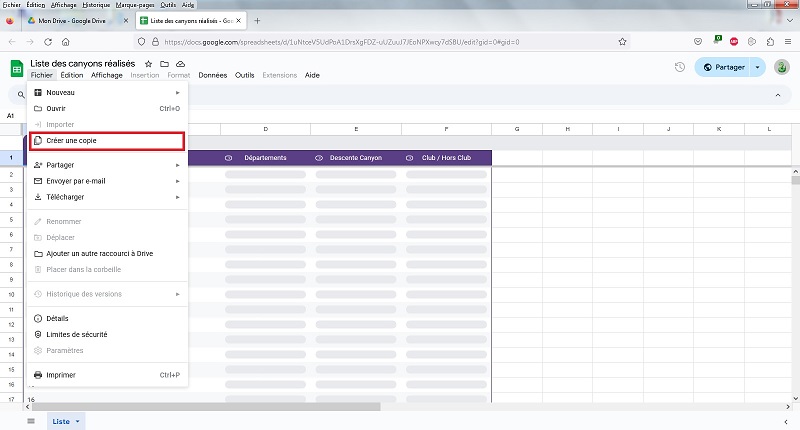
Task: Open a new browser tab
Action: (x=257, y=21)
